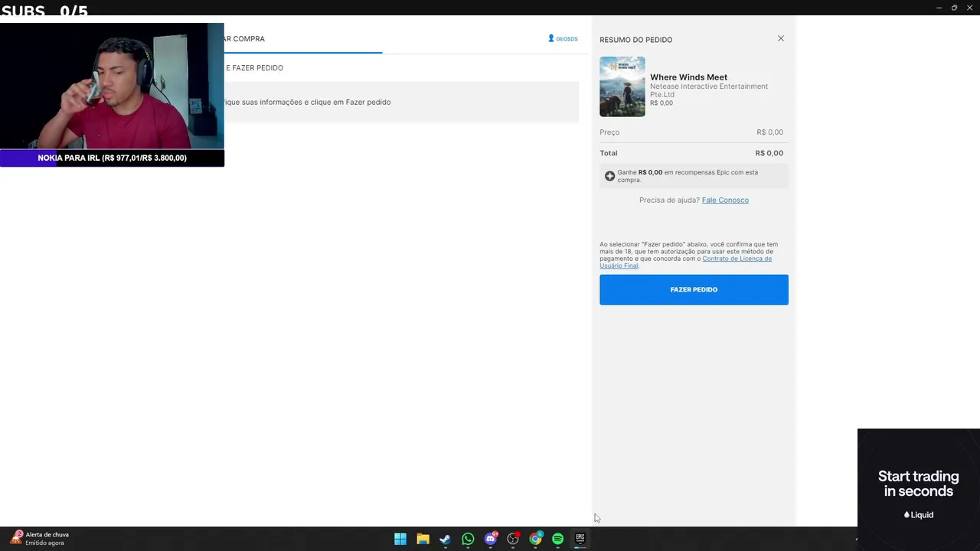Click the E FAZER PEDIDO heading

click(x=254, y=68)
